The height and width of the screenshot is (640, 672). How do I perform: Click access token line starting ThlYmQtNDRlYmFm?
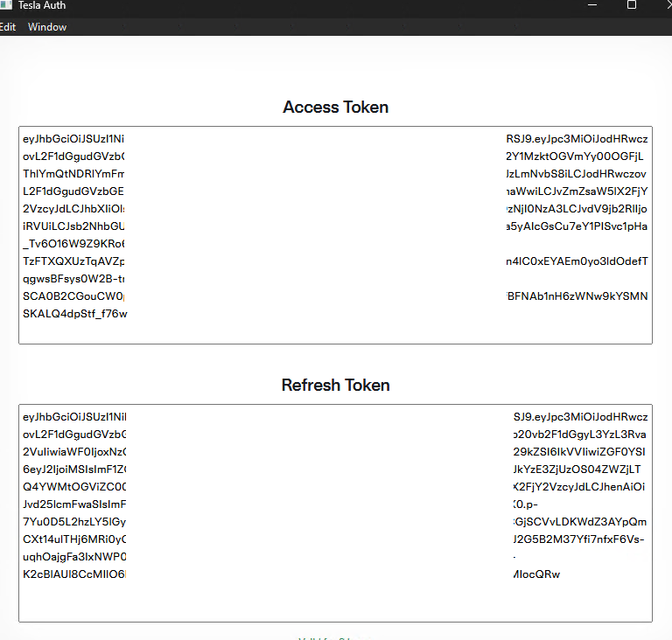click(73, 174)
